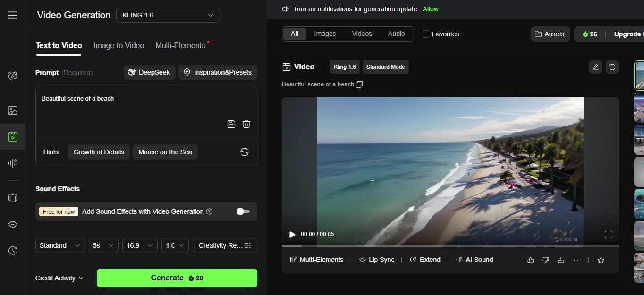Copy the prompt text beside the video title

click(x=359, y=84)
